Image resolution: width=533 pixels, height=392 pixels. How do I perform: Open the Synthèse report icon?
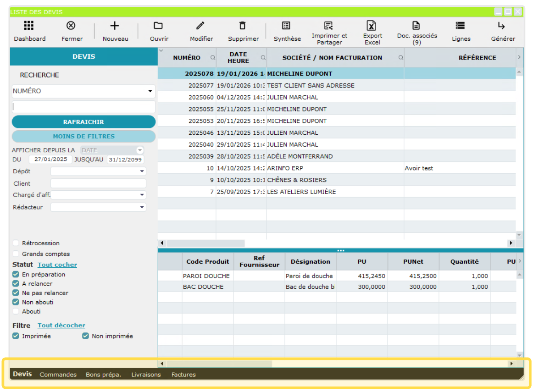pos(286,26)
